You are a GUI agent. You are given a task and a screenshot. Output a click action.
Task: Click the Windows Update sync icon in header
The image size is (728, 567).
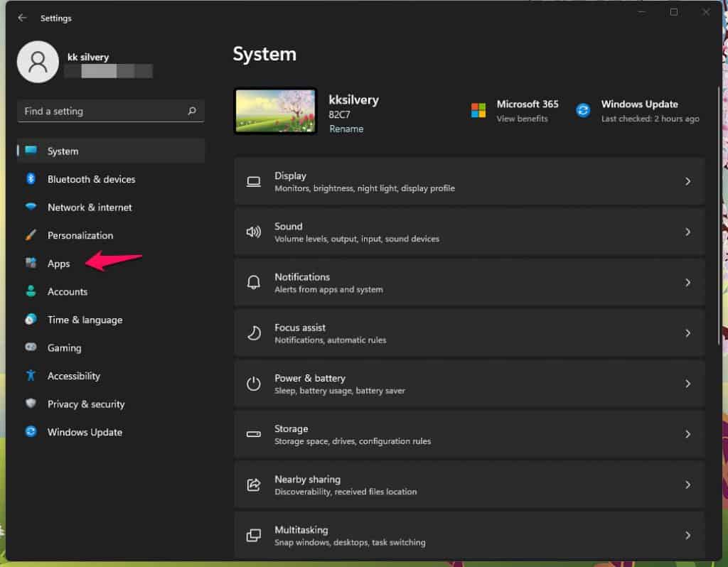click(583, 110)
